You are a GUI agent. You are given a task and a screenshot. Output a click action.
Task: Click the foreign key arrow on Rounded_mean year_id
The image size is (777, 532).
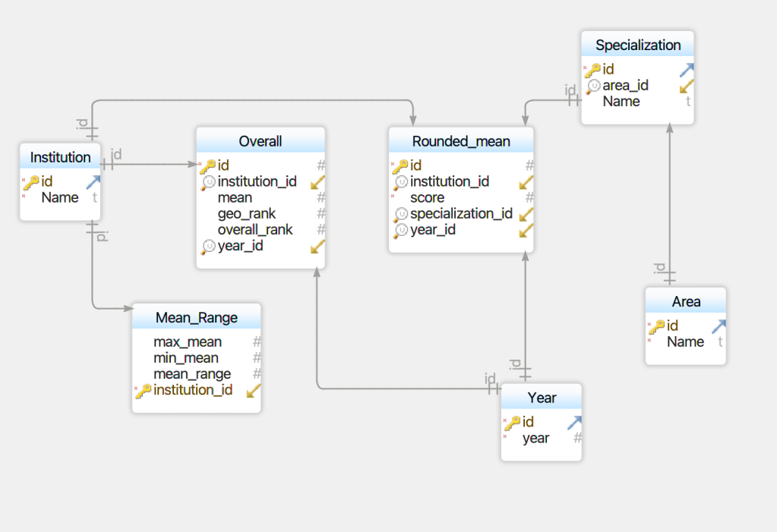pyautogui.click(x=526, y=230)
